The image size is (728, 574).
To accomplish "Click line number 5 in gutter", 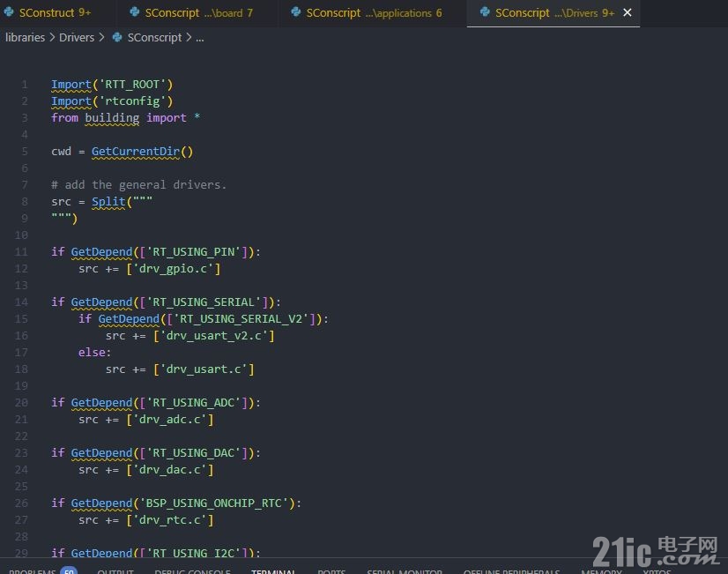I will coord(25,152).
